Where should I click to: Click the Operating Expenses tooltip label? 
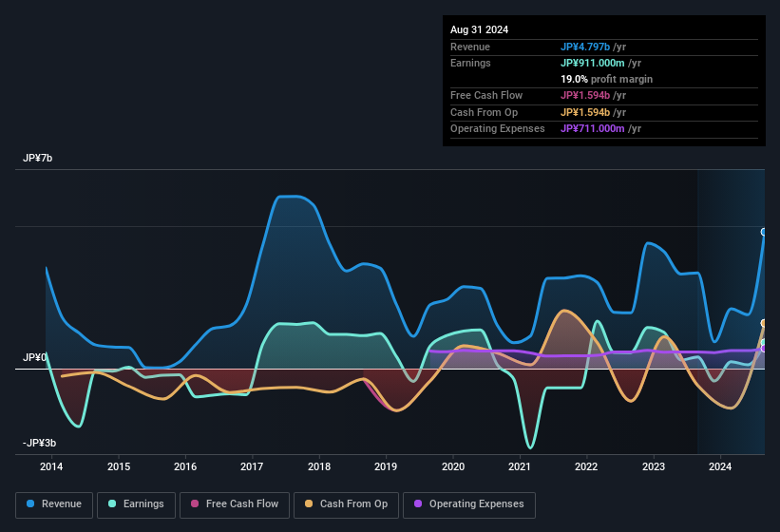[x=498, y=129]
